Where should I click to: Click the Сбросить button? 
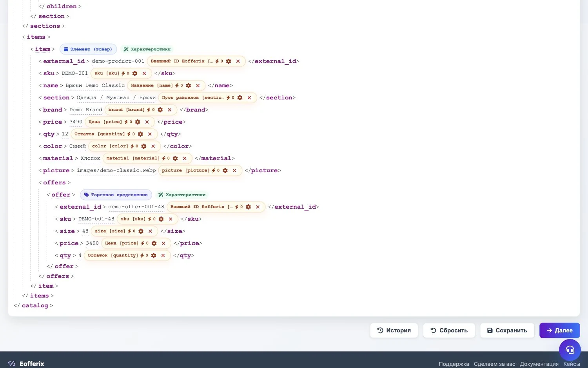coord(449,330)
